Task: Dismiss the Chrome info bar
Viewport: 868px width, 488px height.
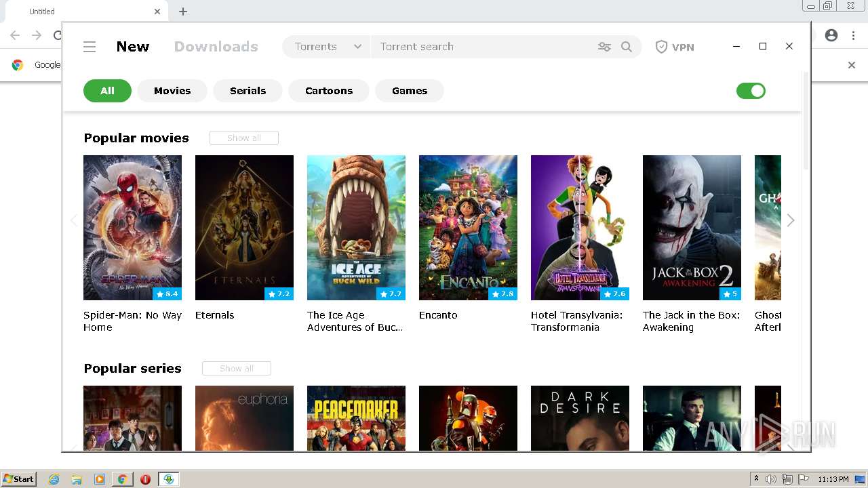Action: [x=852, y=65]
